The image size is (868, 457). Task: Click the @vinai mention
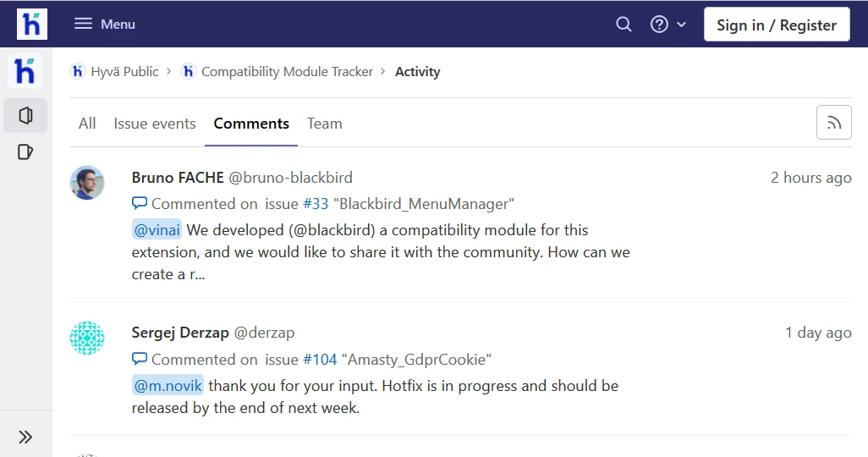click(157, 230)
